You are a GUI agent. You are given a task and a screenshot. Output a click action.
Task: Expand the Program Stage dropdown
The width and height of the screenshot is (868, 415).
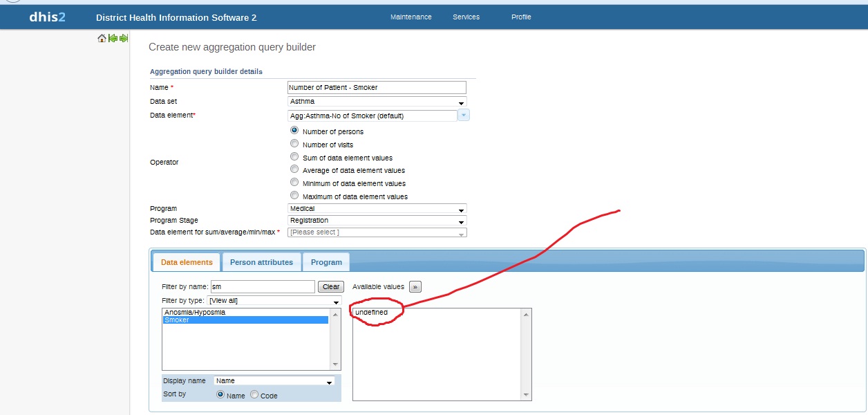click(x=377, y=221)
